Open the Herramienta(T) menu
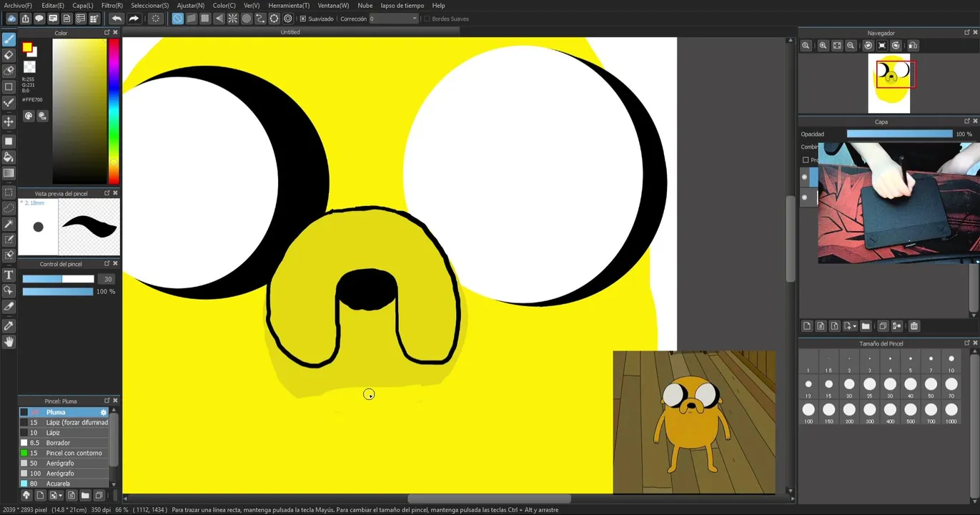This screenshot has height=515, width=980. [x=289, y=5]
